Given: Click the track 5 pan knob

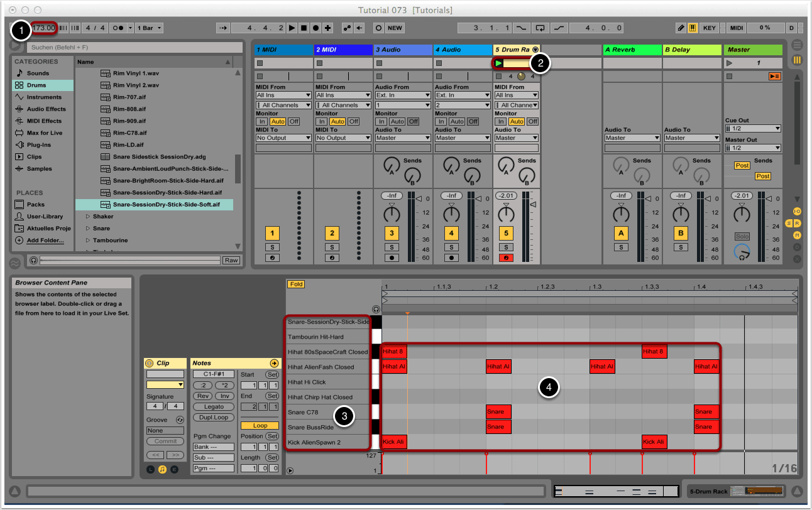Looking at the screenshot, I should (x=505, y=215).
